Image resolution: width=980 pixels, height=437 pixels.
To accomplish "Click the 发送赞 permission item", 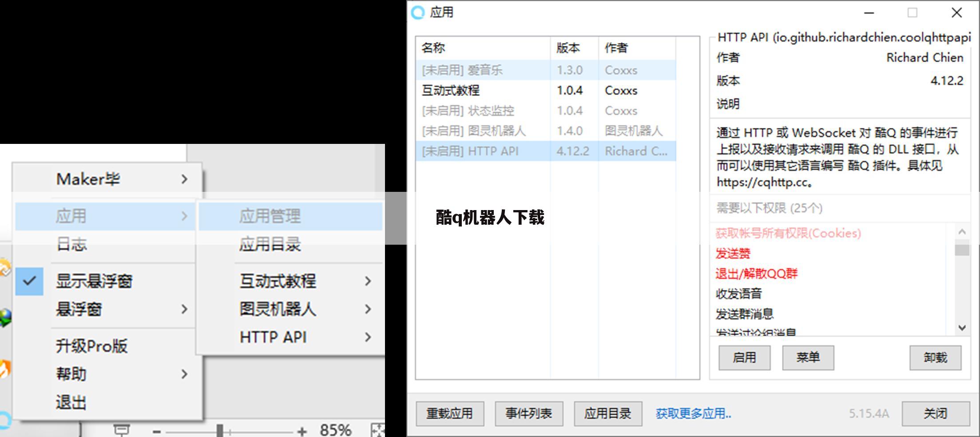I will 733,254.
